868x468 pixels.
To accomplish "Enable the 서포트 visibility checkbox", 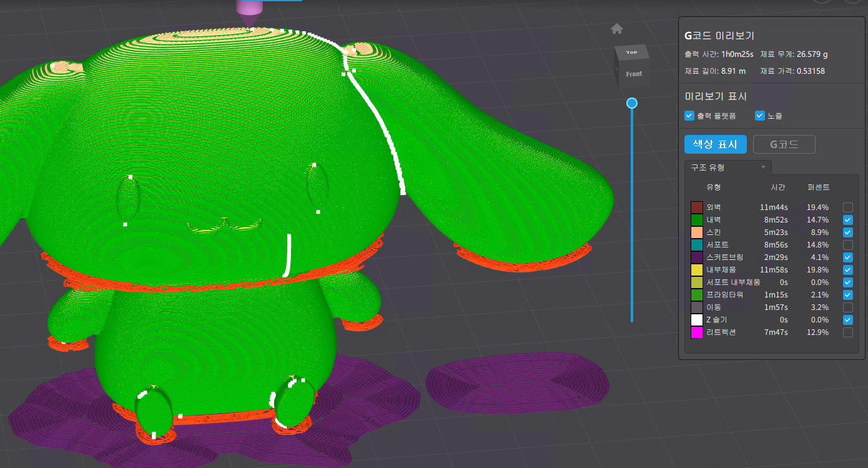I will (x=848, y=245).
